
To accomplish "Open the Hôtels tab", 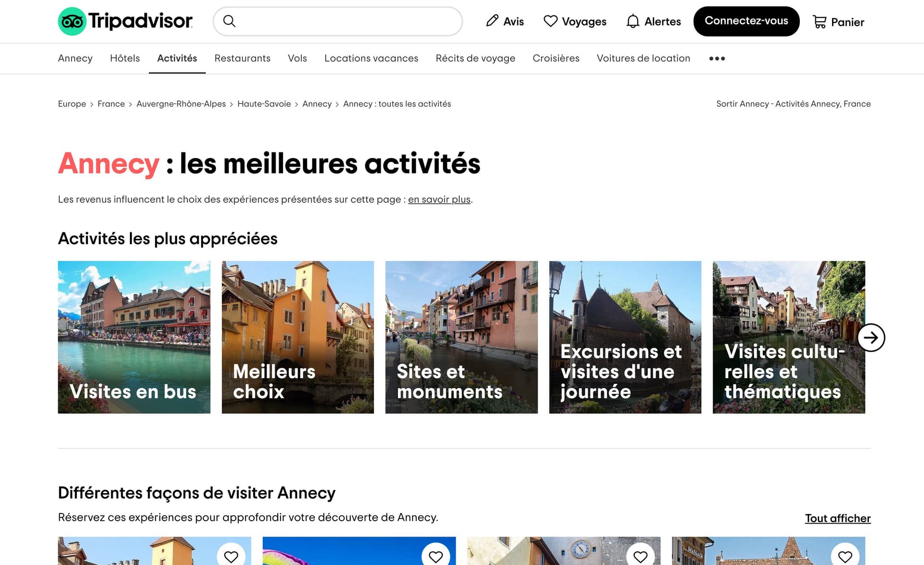I will coord(125,58).
